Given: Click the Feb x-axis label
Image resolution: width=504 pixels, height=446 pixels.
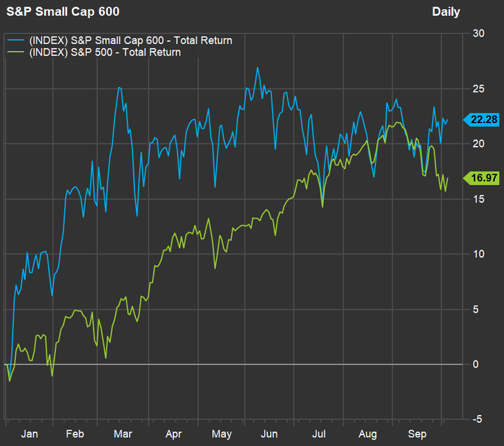Looking at the screenshot, I should pyautogui.click(x=75, y=434).
